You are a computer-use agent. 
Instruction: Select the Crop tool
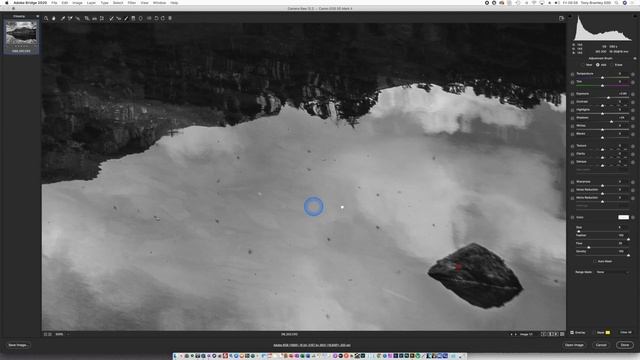[87, 18]
